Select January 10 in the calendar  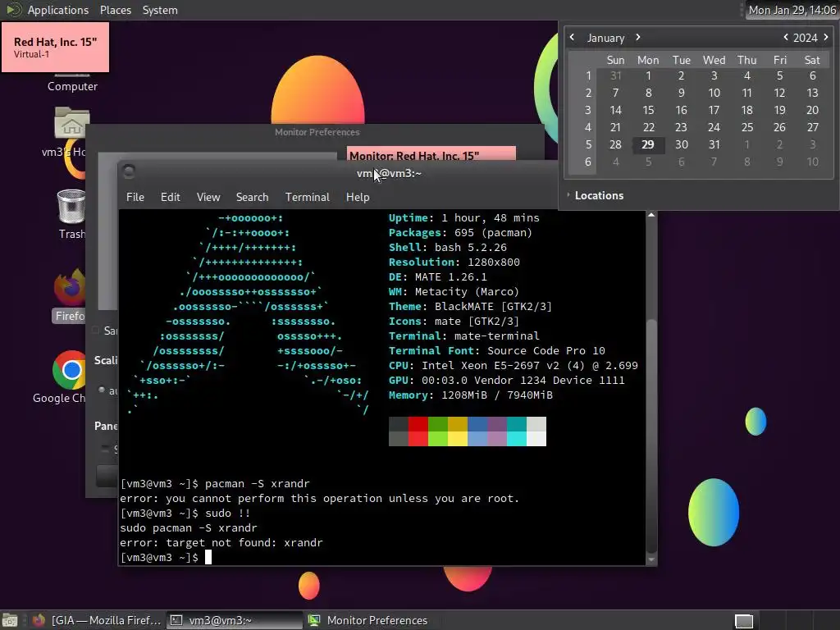[714, 94]
